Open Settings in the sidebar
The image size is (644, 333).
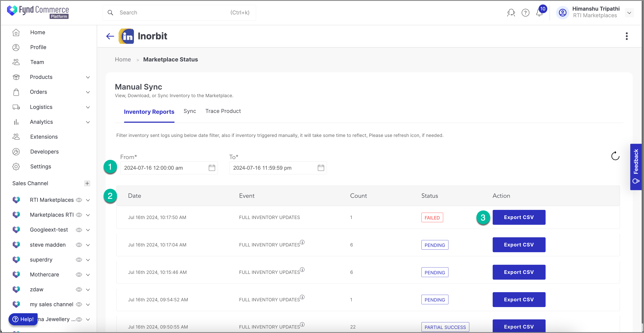pyautogui.click(x=41, y=166)
